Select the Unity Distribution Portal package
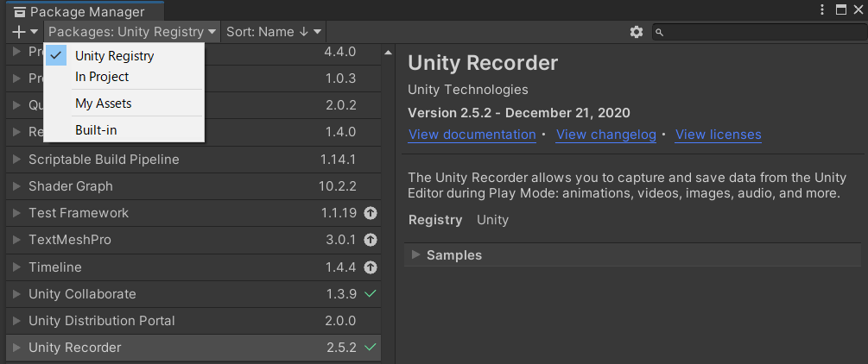 pos(193,321)
